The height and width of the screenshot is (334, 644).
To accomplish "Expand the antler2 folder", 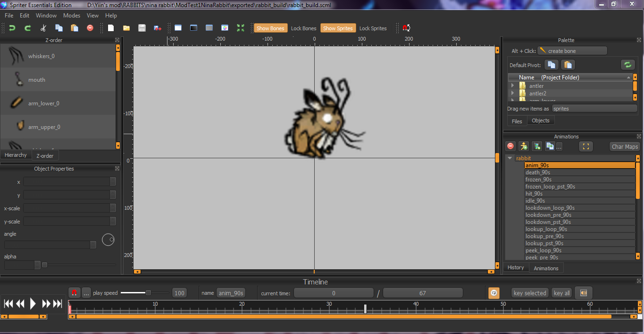I will [x=513, y=94].
